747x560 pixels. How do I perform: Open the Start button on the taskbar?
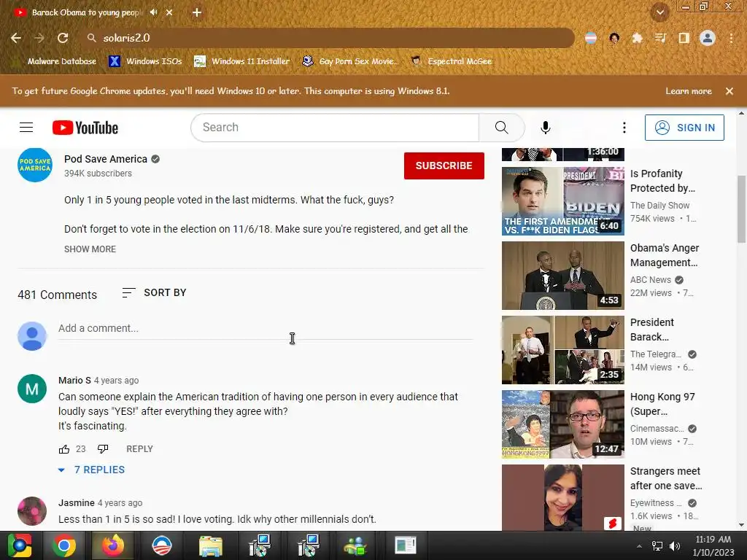(20, 545)
